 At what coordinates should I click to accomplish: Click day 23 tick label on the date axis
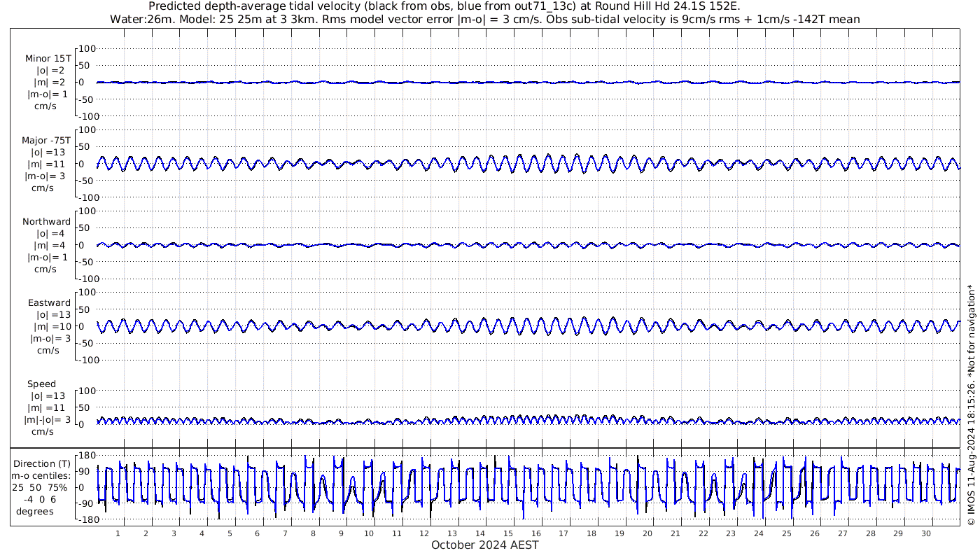[731, 533]
